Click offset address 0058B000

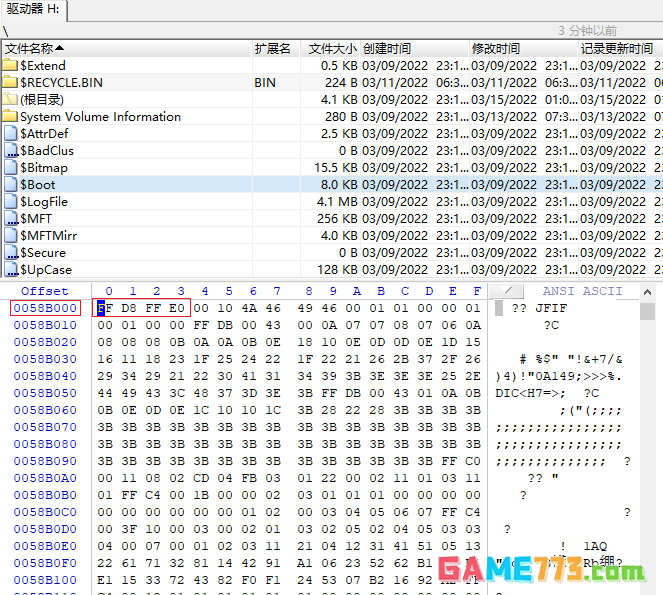point(45,308)
